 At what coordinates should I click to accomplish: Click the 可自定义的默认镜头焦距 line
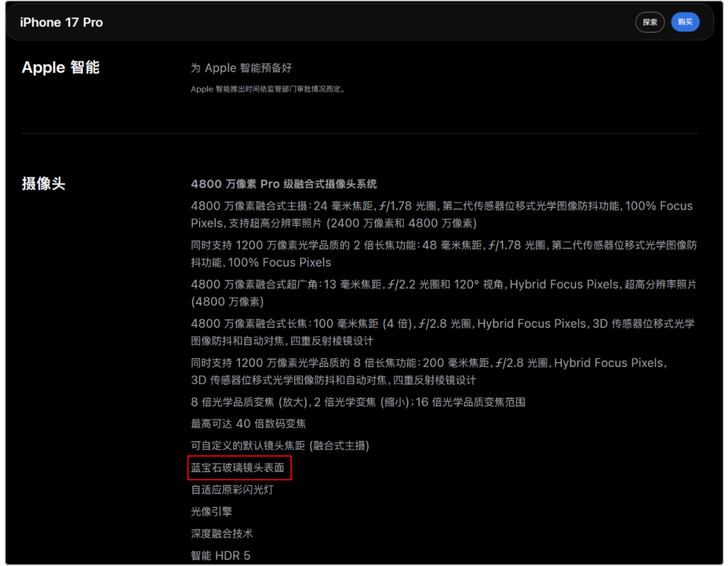280,445
